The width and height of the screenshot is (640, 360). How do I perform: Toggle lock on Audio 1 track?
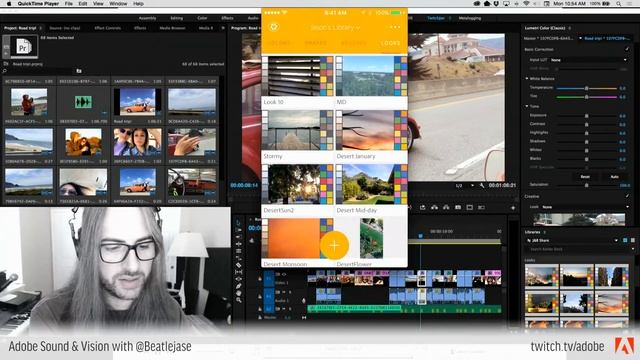pyautogui.click(x=260, y=297)
